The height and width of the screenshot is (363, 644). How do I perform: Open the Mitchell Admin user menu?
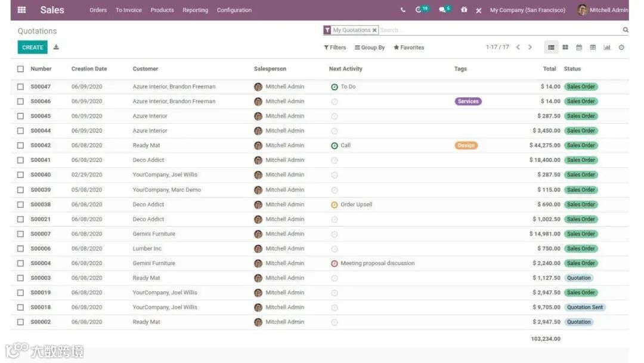603,10
